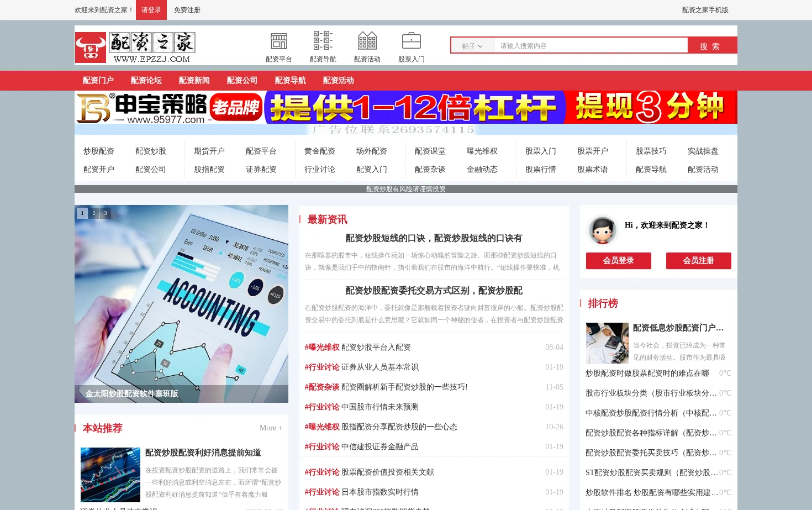Open news item 中国股市行情未来预测
The image size is (812, 510).
point(380,407)
